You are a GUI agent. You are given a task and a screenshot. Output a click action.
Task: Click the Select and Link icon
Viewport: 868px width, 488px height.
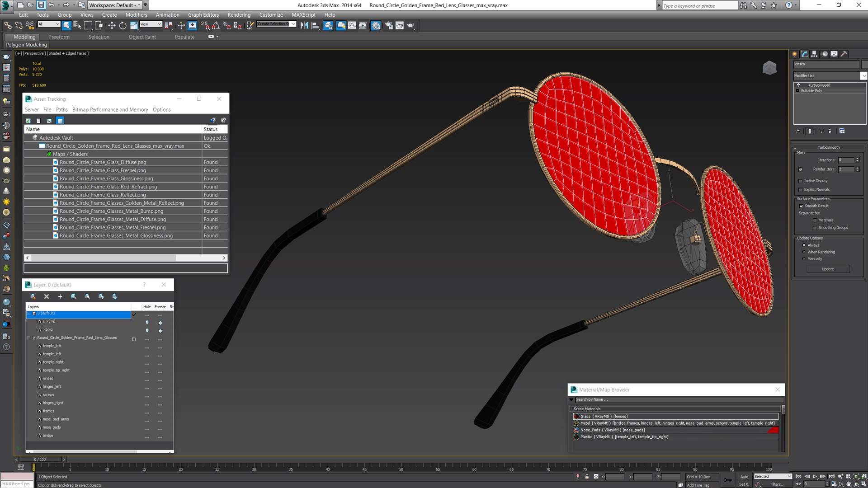[8, 26]
